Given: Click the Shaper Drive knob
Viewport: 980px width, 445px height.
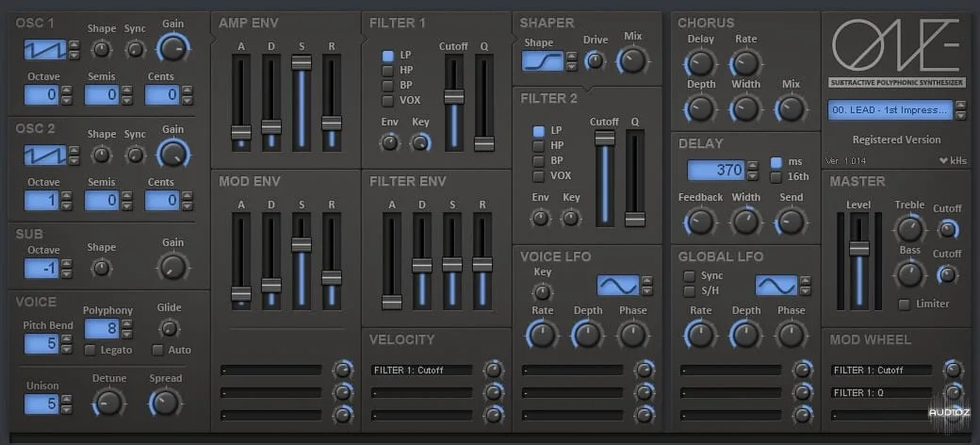Looking at the screenshot, I should [x=595, y=60].
